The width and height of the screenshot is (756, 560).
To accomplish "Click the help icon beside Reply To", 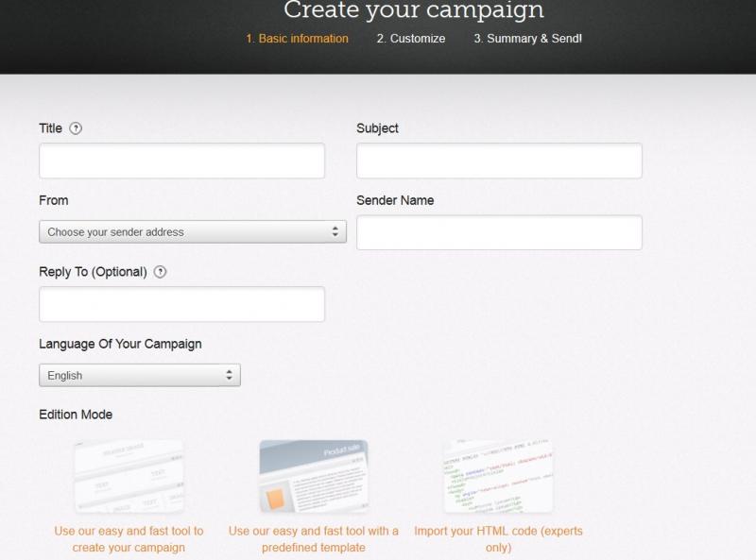I will (160, 272).
